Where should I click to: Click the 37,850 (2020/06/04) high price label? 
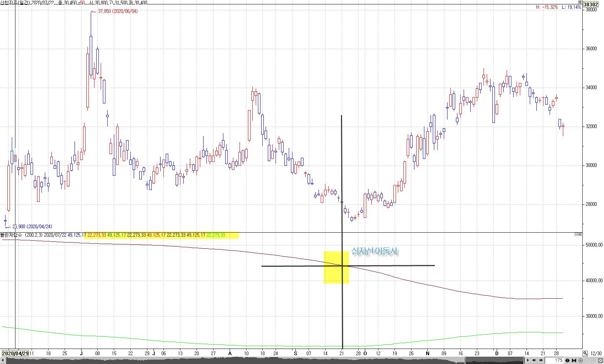click(118, 11)
